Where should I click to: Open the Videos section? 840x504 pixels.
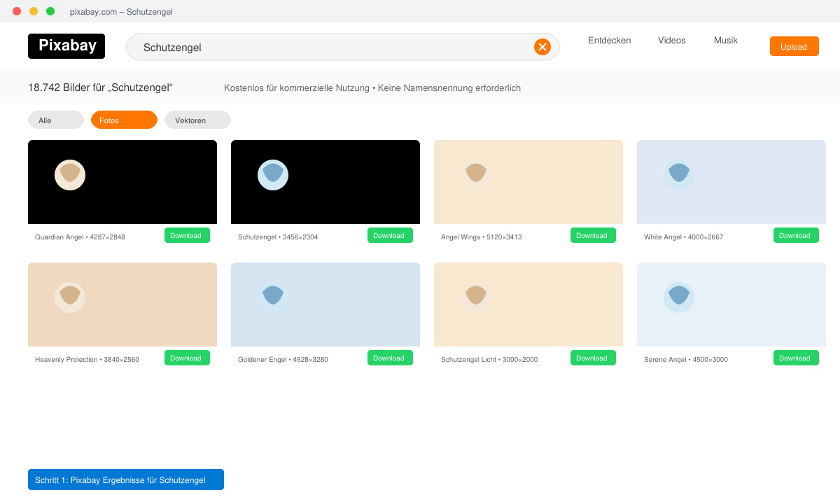672,41
